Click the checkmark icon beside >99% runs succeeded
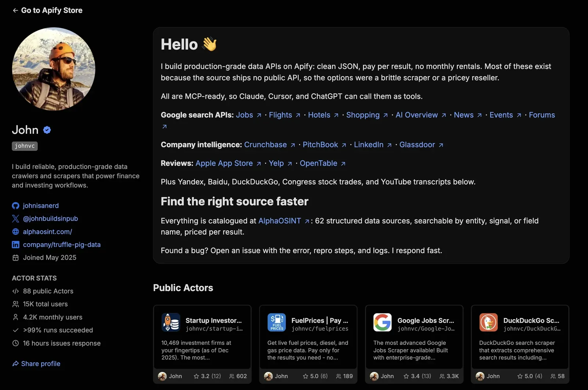The width and height of the screenshot is (588, 390). coord(15,330)
